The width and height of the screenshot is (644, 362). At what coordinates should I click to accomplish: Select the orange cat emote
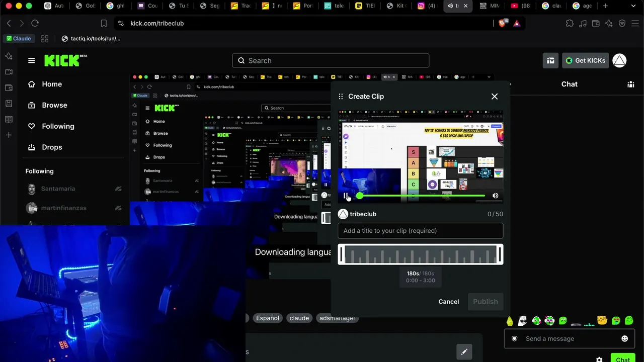[602, 321]
